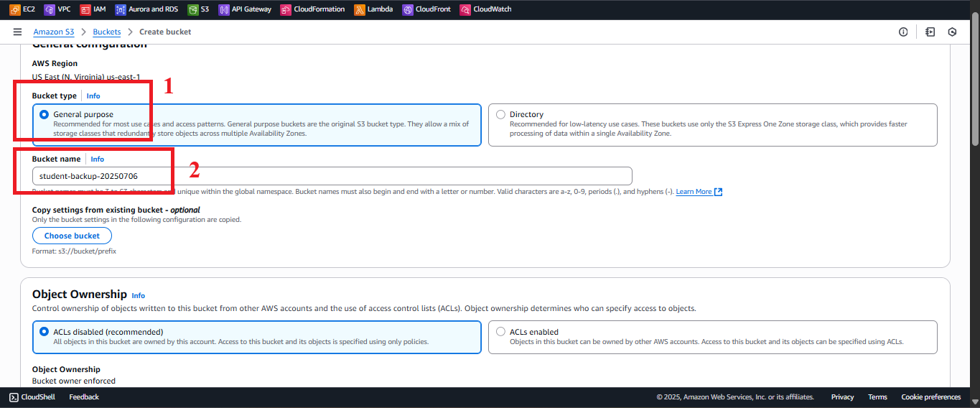Screen dimensions: 980x408
Task: Click the 'Format: s3://bucket/prefix' text
Action: [x=74, y=251]
